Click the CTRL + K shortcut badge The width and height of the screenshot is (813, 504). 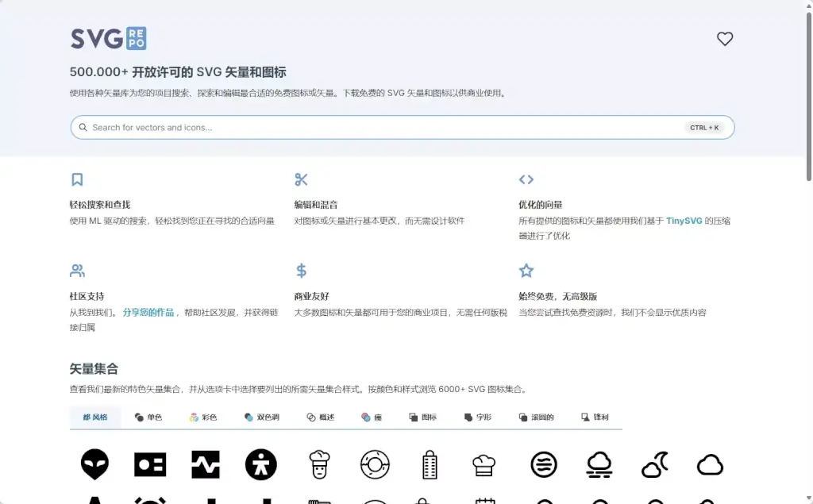click(704, 128)
